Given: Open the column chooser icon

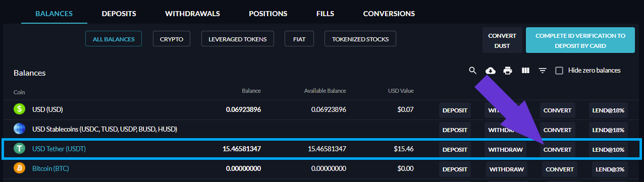Looking at the screenshot, I should click(x=525, y=71).
